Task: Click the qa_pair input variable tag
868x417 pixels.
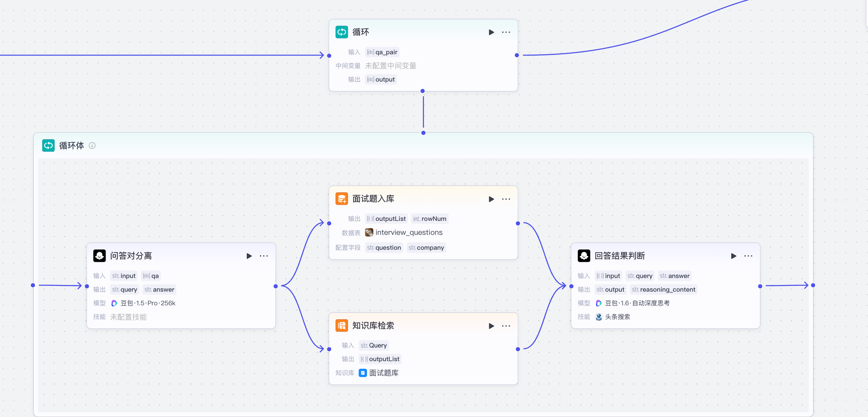Action: tap(382, 52)
